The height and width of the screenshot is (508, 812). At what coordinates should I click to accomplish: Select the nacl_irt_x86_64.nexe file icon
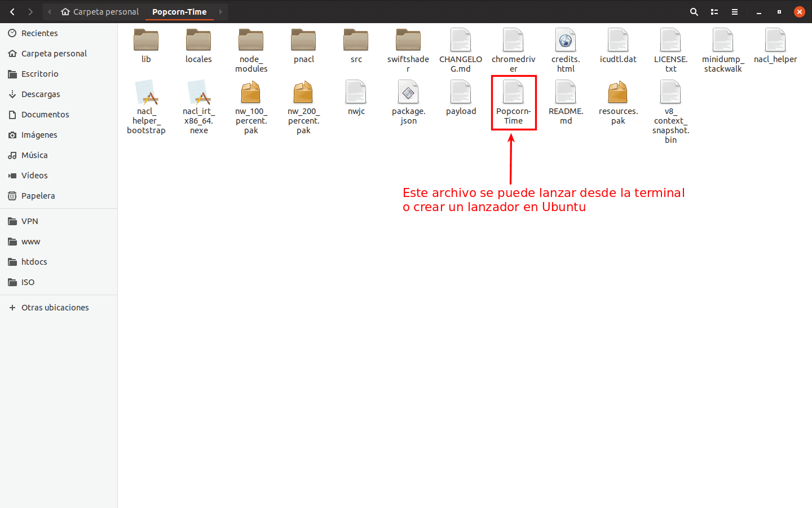198,92
